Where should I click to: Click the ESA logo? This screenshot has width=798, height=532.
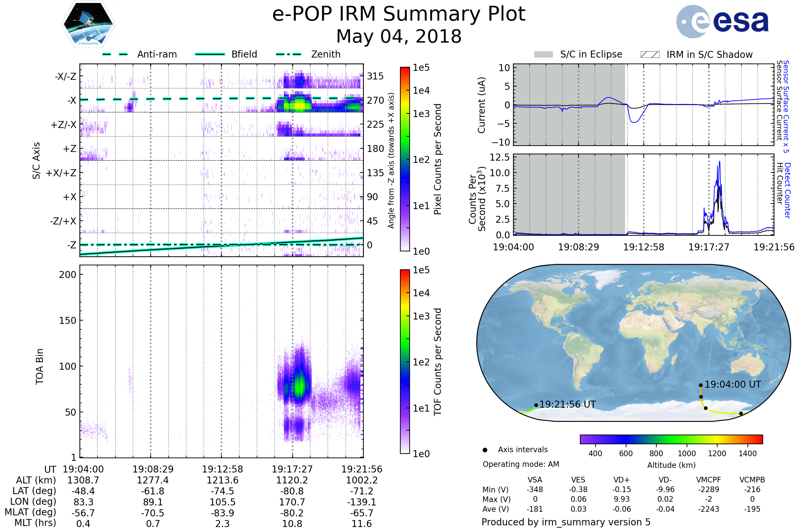tap(722, 22)
